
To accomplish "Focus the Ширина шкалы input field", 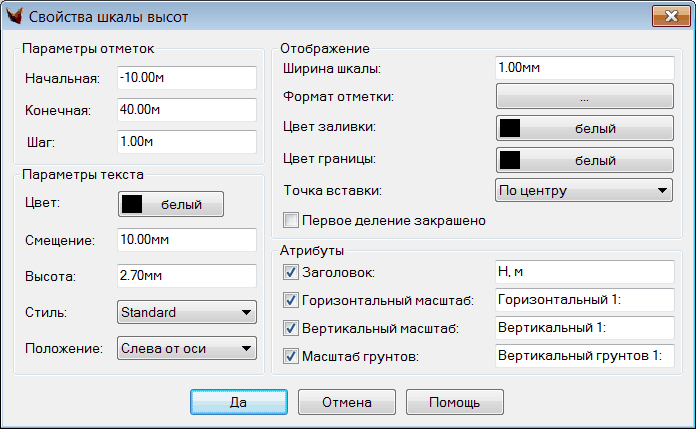I will coord(584,68).
